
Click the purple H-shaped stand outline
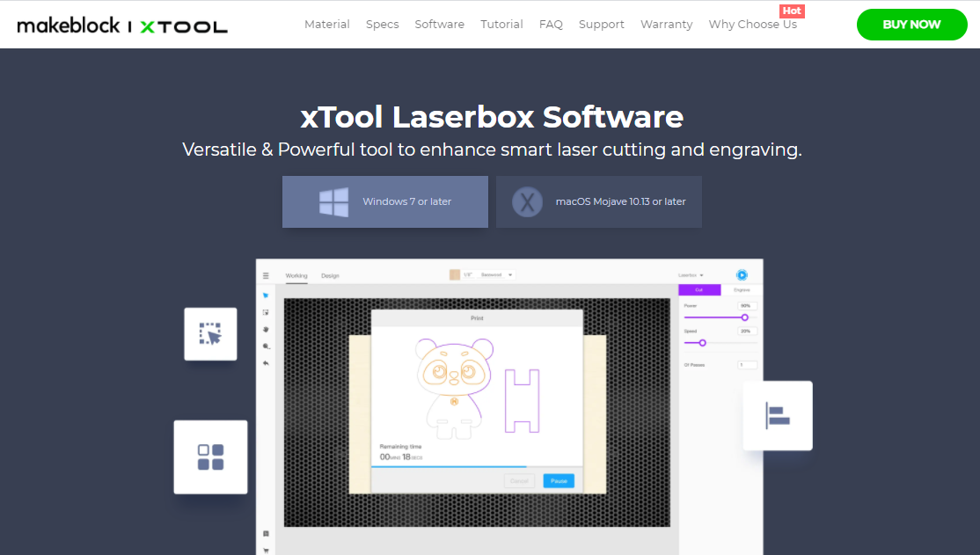click(x=522, y=400)
